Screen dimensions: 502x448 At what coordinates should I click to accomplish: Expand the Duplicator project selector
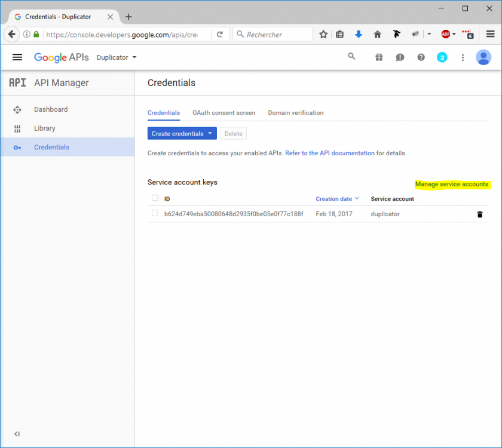[117, 57]
